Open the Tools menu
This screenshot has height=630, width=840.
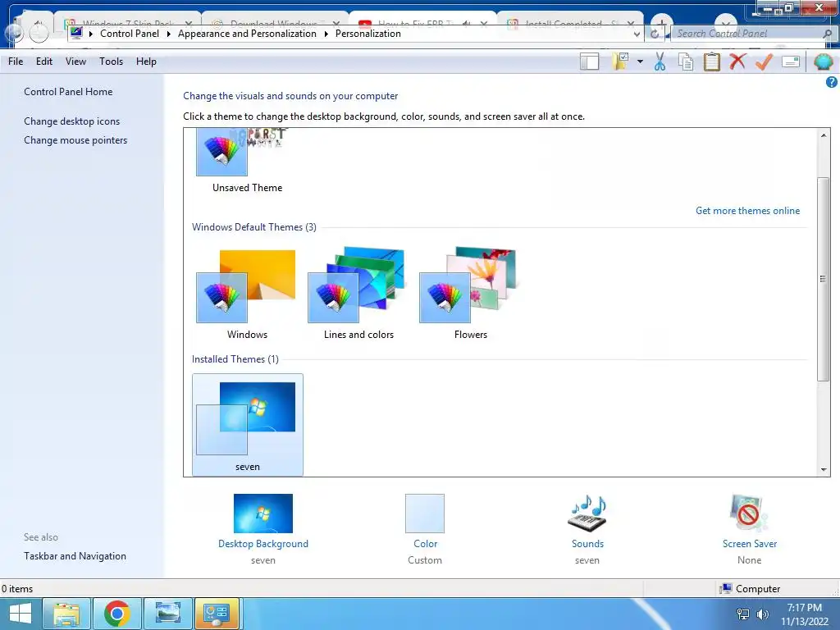pos(111,62)
